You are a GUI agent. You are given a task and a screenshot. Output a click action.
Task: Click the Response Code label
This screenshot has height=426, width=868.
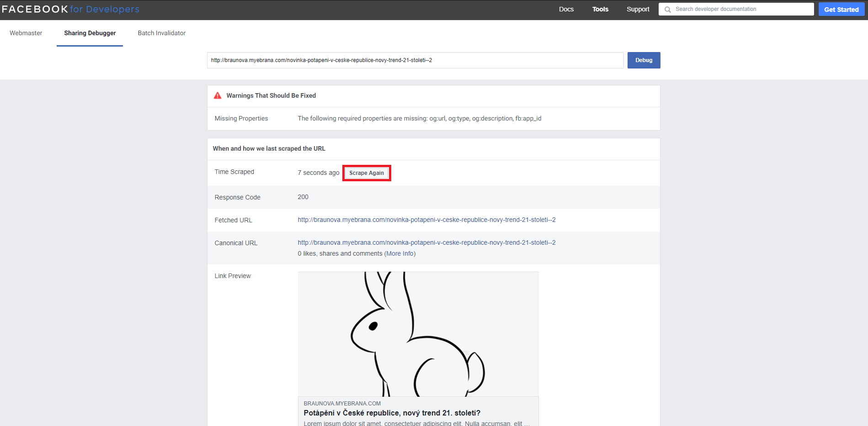point(237,197)
